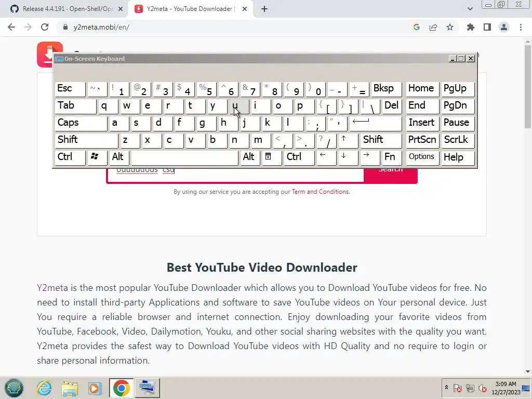This screenshot has height=399, width=532.
Task: Open Chrome three-dot menu
Action: click(521, 27)
